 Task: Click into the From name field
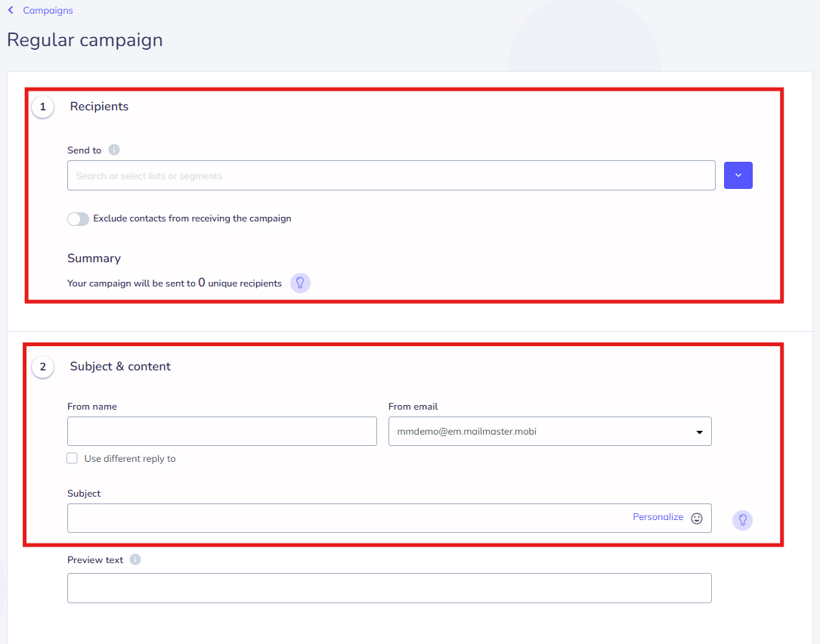[x=221, y=432]
